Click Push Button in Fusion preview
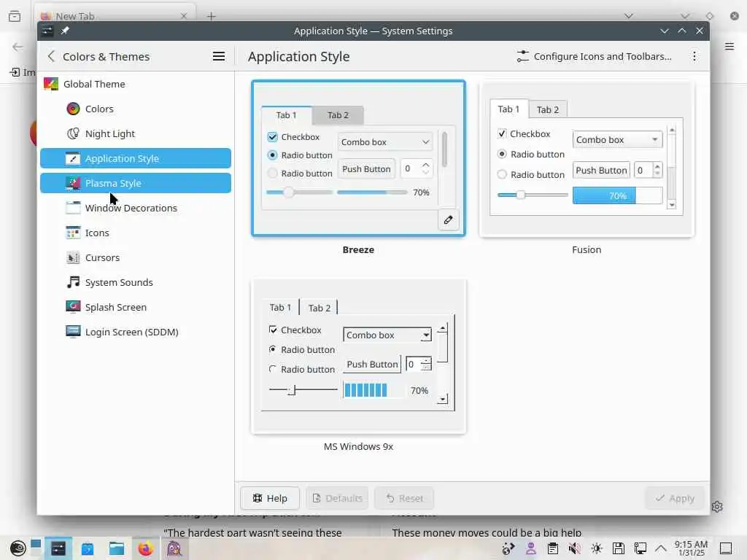 tap(601, 170)
